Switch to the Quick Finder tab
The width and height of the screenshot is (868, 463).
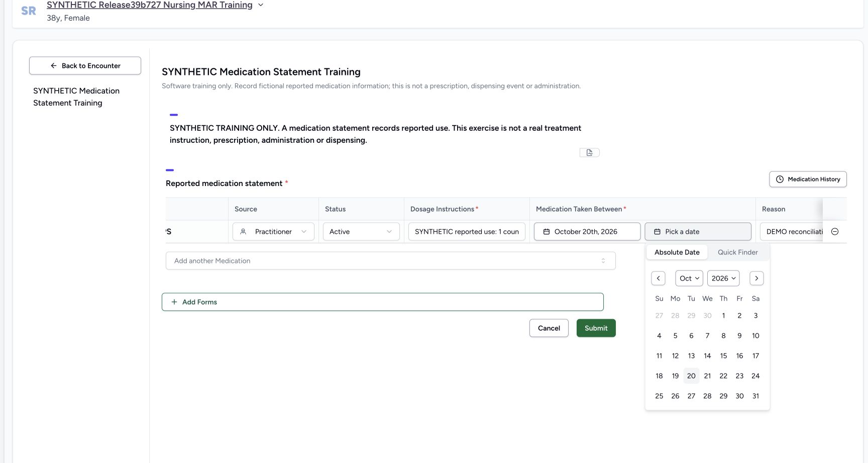coord(737,252)
